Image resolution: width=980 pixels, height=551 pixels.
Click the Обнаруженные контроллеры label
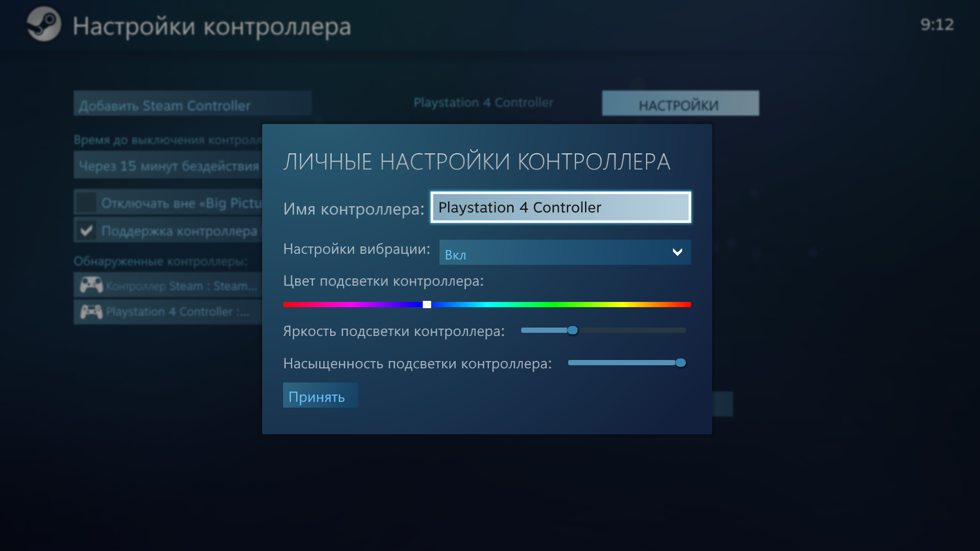tap(161, 261)
